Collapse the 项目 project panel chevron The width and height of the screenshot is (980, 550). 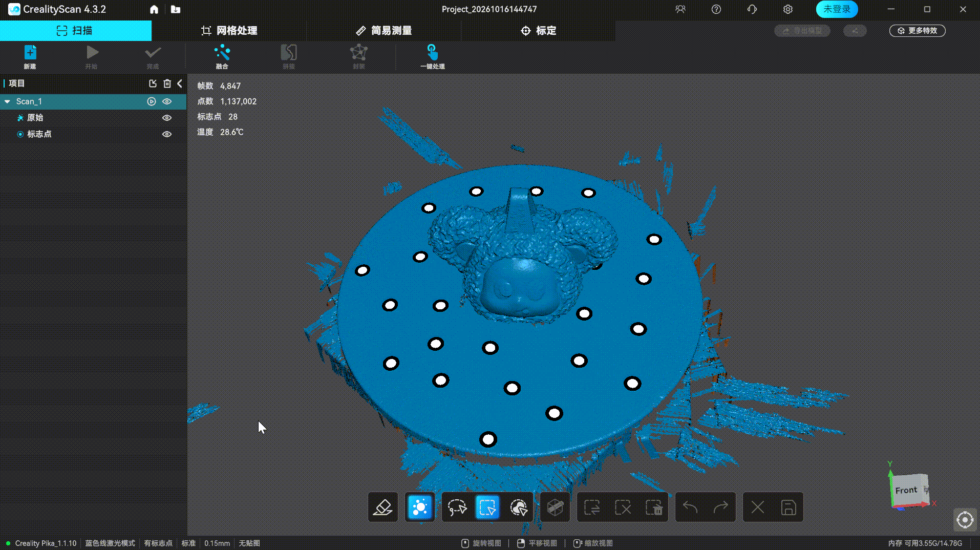[180, 83]
